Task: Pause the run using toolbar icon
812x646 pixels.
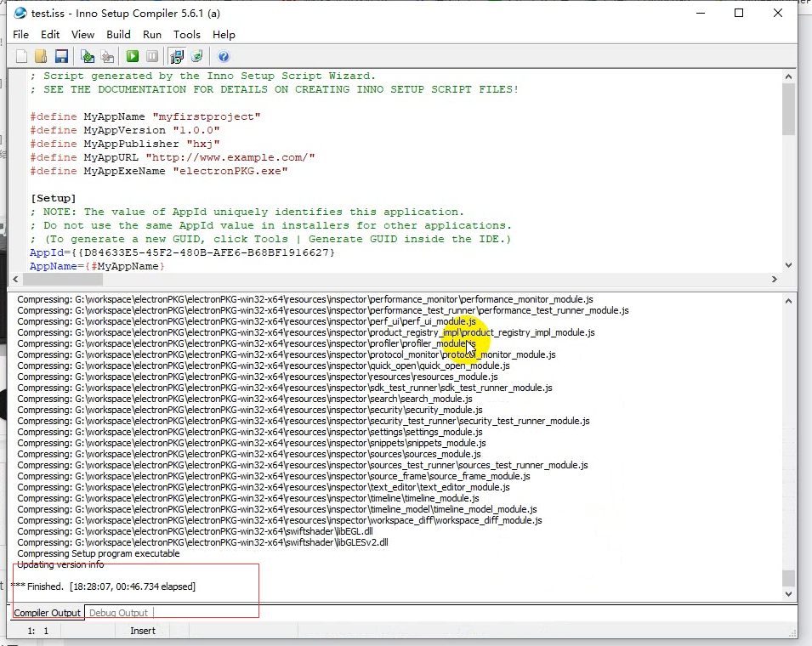Action: (152, 56)
